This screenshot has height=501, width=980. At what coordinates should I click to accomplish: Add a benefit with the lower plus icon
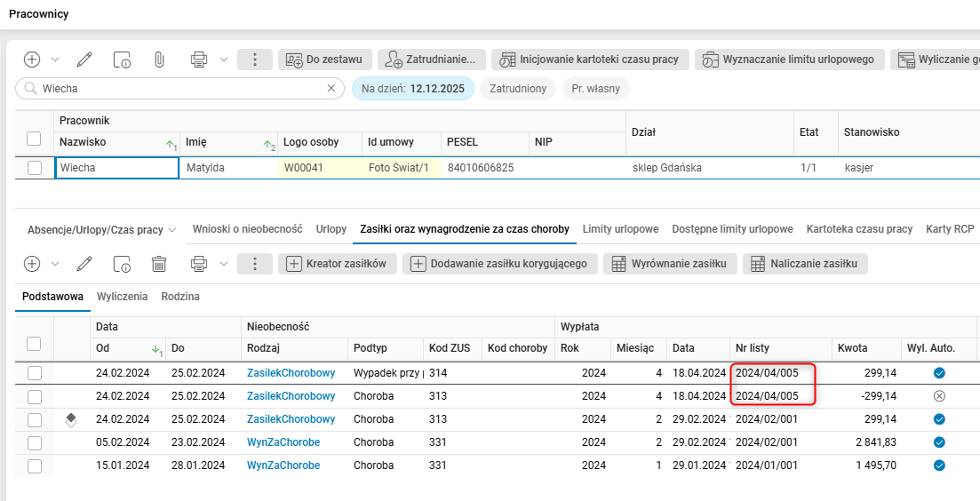coord(32,264)
